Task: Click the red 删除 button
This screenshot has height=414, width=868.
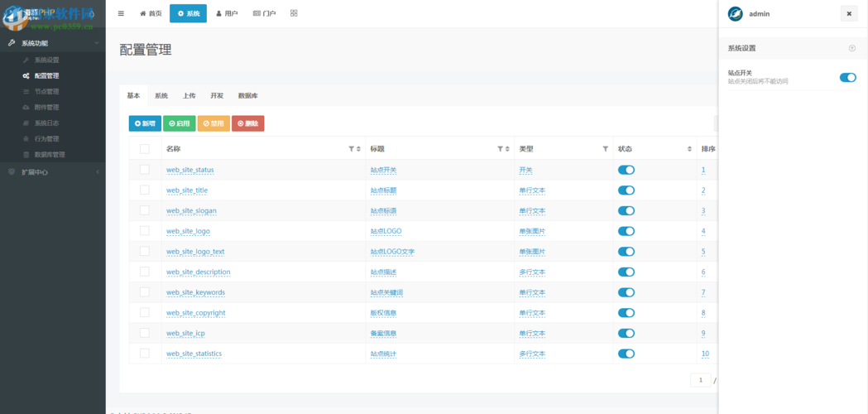Action: 248,123
